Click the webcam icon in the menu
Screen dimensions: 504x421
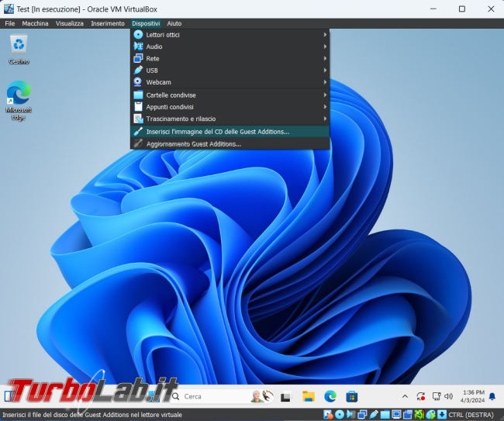click(137, 82)
